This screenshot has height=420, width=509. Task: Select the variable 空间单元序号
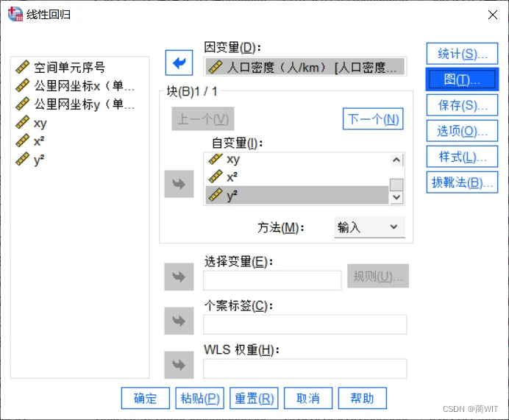[69, 67]
